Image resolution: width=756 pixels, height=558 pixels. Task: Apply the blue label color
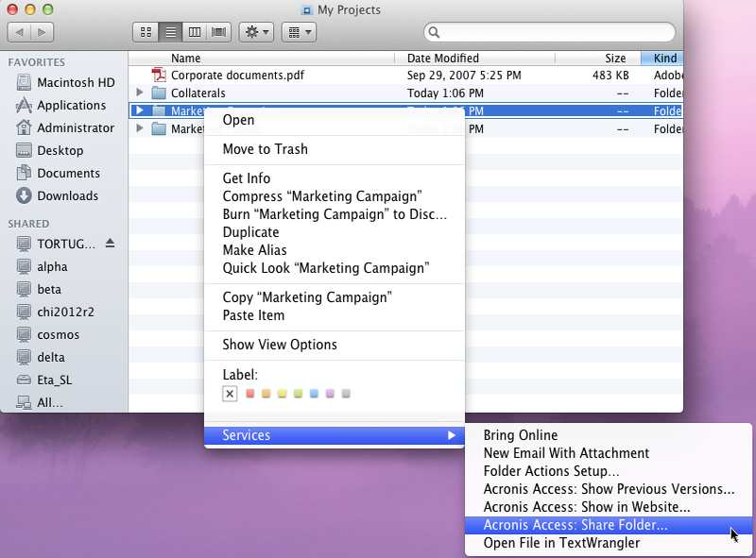coord(314,394)
